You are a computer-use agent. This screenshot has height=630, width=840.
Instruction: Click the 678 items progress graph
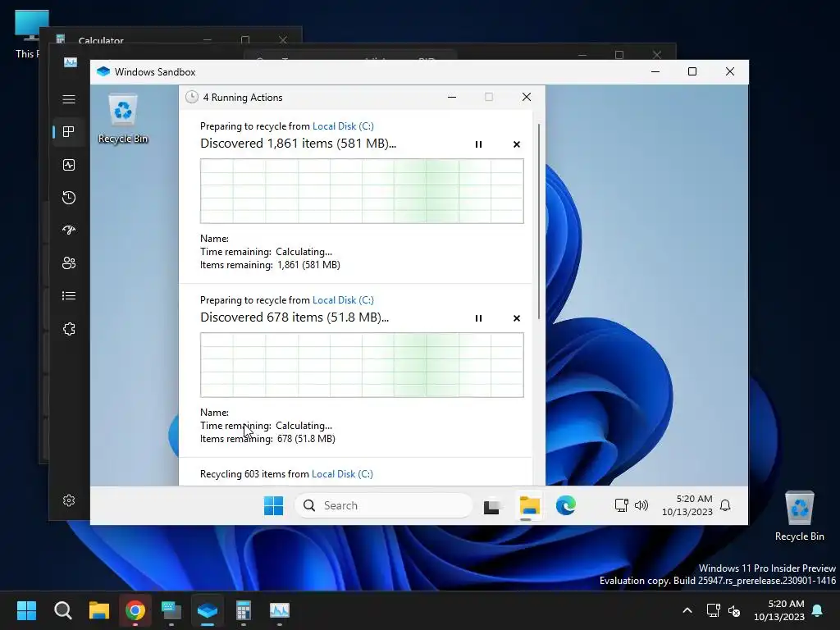362,365
